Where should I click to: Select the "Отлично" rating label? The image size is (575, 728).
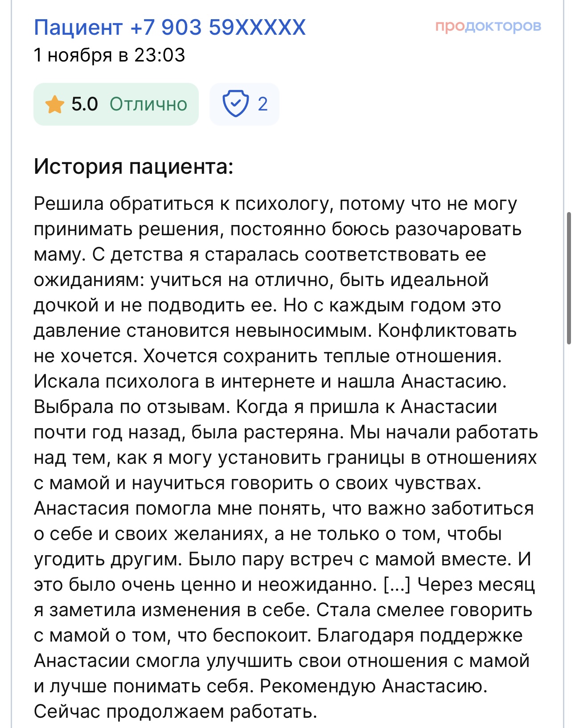(x=147, y=105)
